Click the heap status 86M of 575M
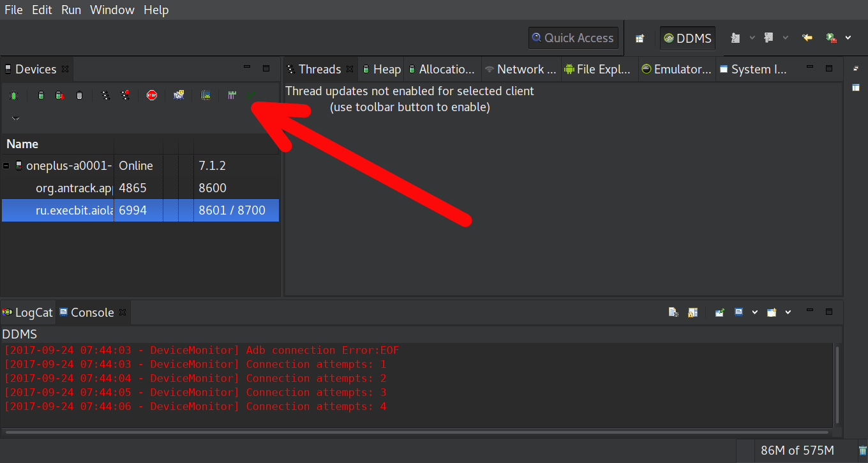 [x=797, y=451]
